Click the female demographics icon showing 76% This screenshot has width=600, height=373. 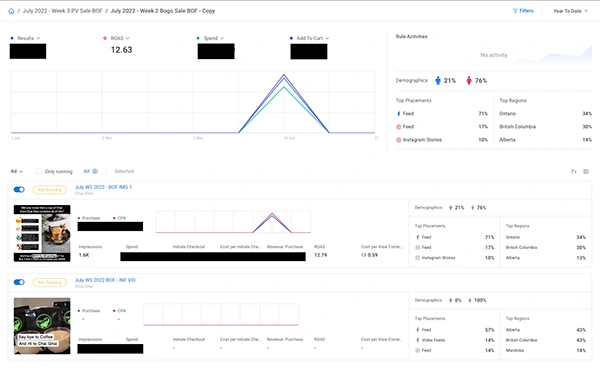pyautogui.click(x=469, y=80)
